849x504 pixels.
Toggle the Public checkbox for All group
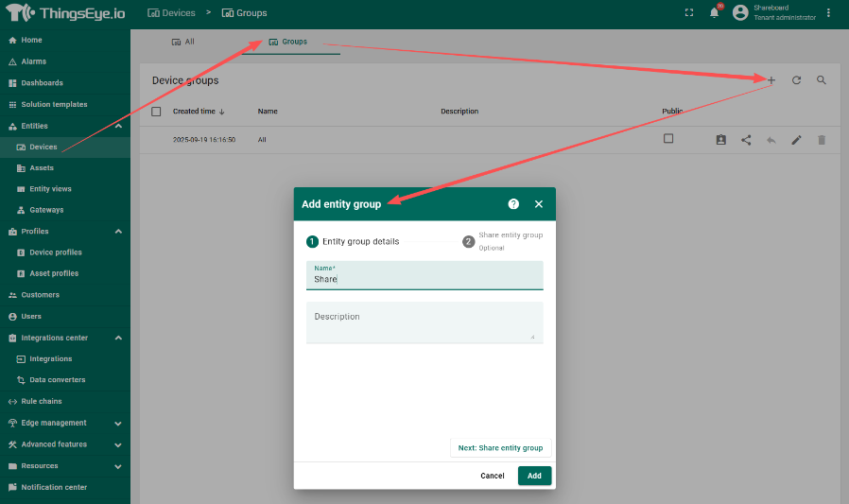pyautogui.click(x=668, y=138)
